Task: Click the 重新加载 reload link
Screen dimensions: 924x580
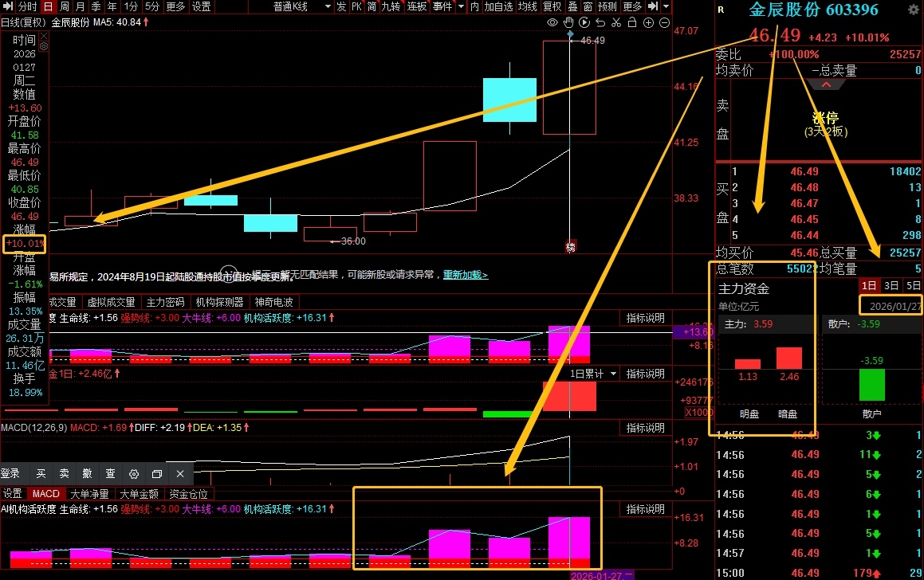Action: [466, 275]
